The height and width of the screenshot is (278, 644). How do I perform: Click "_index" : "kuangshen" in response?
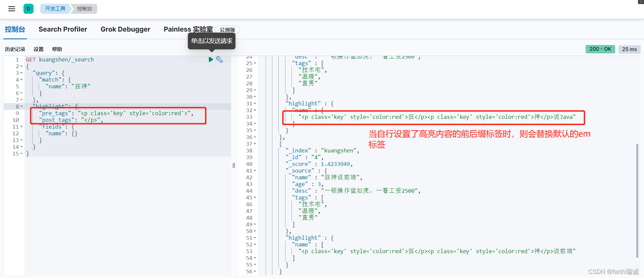(322, 150)
